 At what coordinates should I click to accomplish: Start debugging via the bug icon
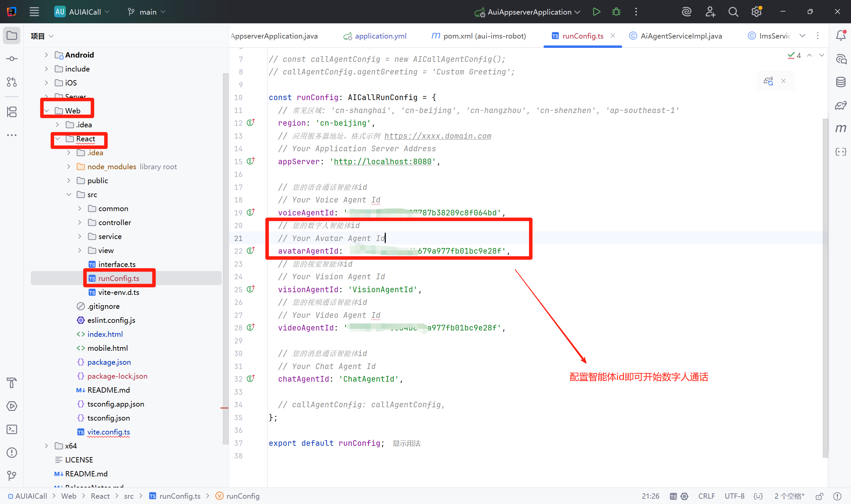616,12
